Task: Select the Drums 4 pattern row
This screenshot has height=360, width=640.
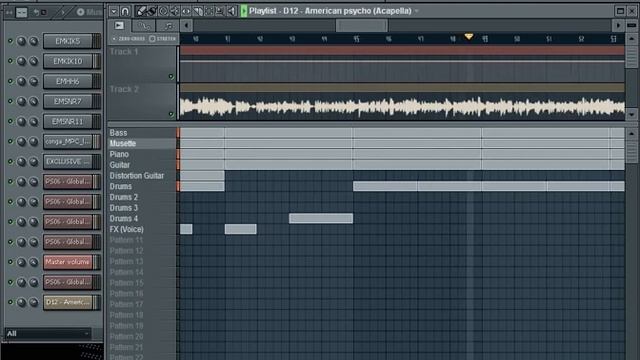Action: pyautogui.click(x=142, y=218)
